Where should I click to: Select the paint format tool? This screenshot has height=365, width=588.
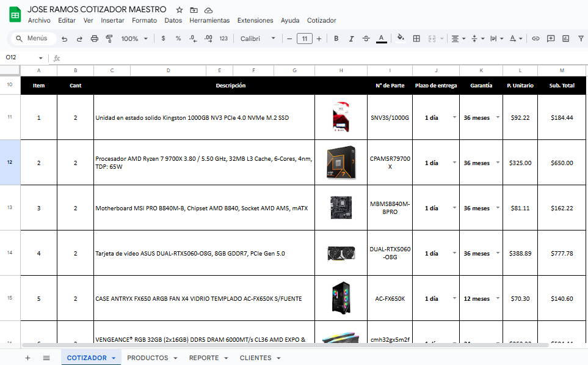[x=109, y=39]
